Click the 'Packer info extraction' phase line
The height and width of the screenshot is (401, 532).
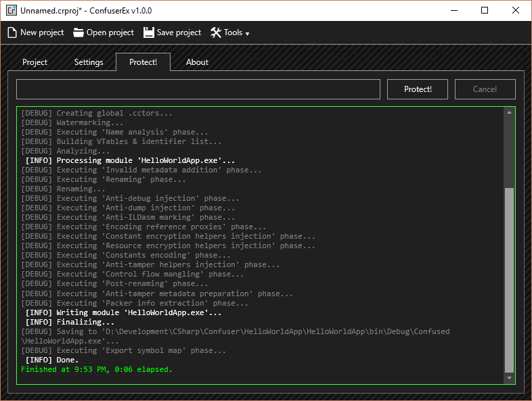pos(135,303)
